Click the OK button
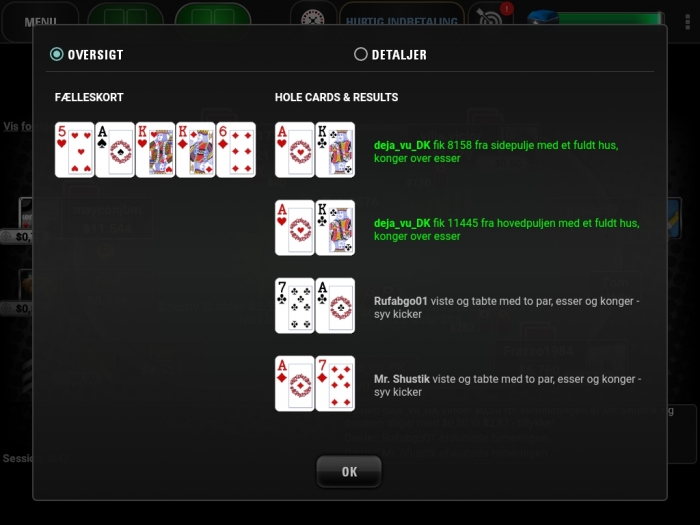This screenshot has height=525, width=700. pyautogui.click(x=349, y=471)
